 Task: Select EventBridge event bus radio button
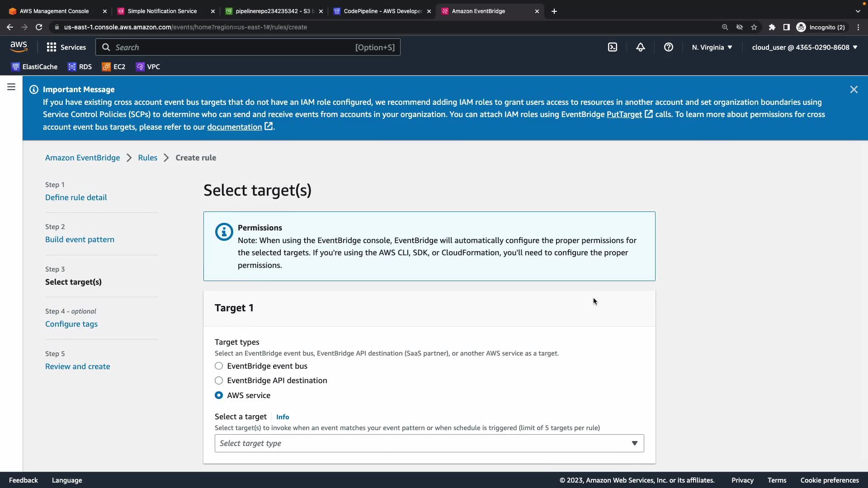pos(219,366)
